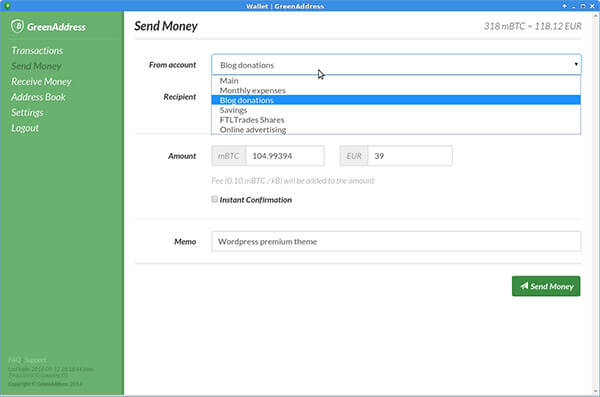Click the Memo text field
Screen dimensions: 600x397
click(396, 241)
